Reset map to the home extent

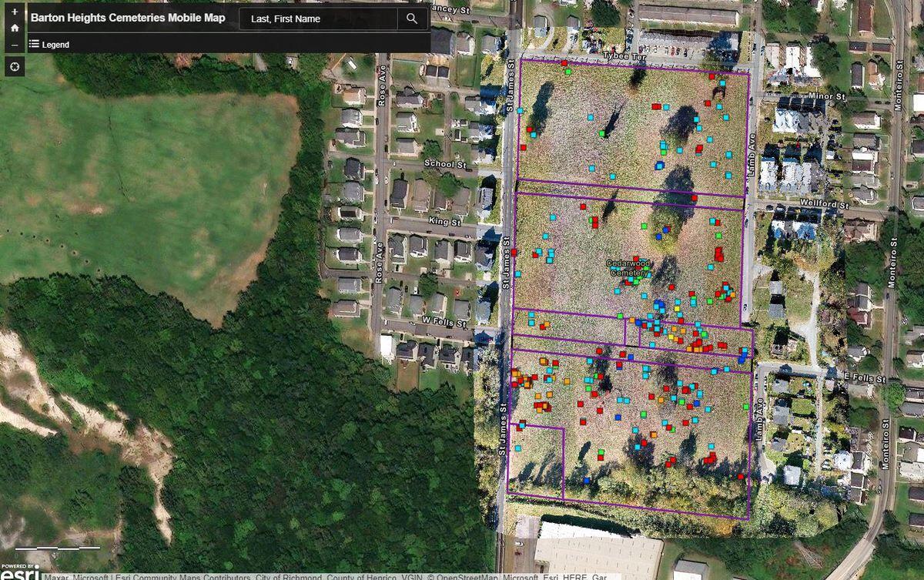tap(15, 28)
